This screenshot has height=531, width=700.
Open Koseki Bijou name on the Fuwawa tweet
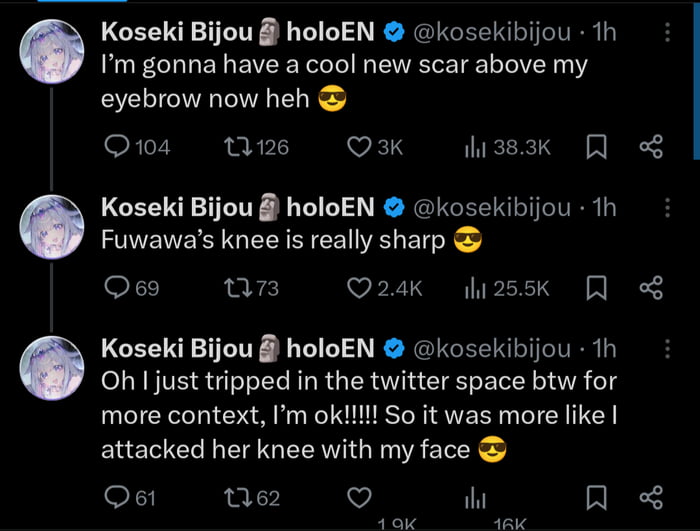pyautogui.click(x=177, y=207)
